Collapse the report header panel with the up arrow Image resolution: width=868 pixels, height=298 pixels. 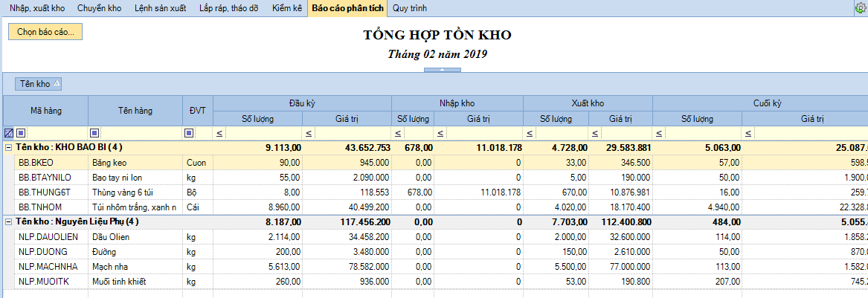[x=442, y=70]
